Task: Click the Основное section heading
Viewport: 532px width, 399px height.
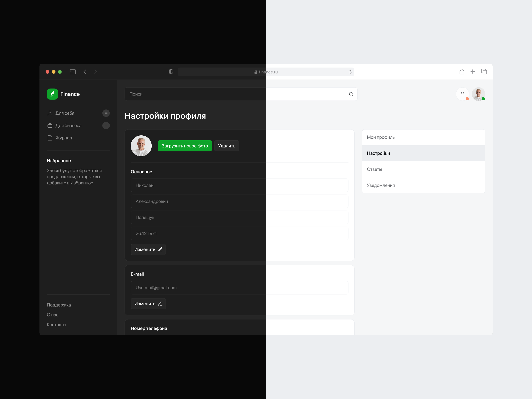Action: pos(141,172)
